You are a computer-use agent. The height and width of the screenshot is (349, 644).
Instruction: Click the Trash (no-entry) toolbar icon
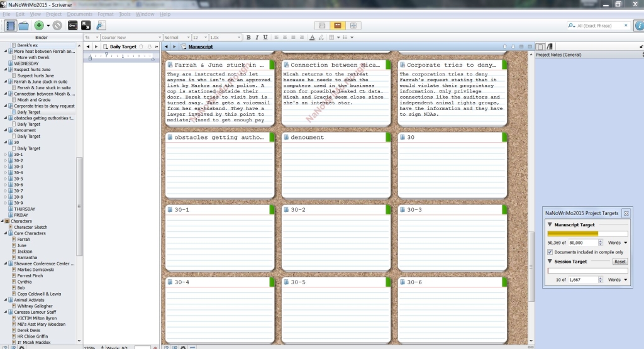click(x=57, y=25)
